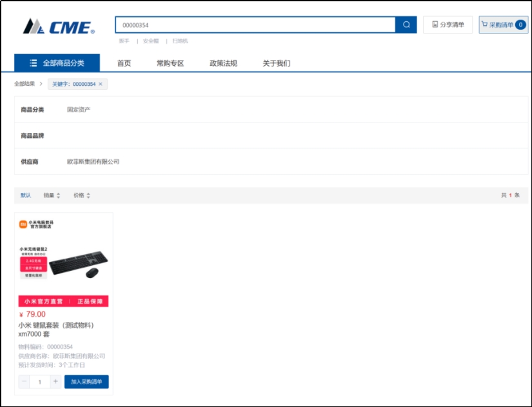Open the 政策法规 tab
The width and height of the screenshot is (532, 407).
coord(223,63)
